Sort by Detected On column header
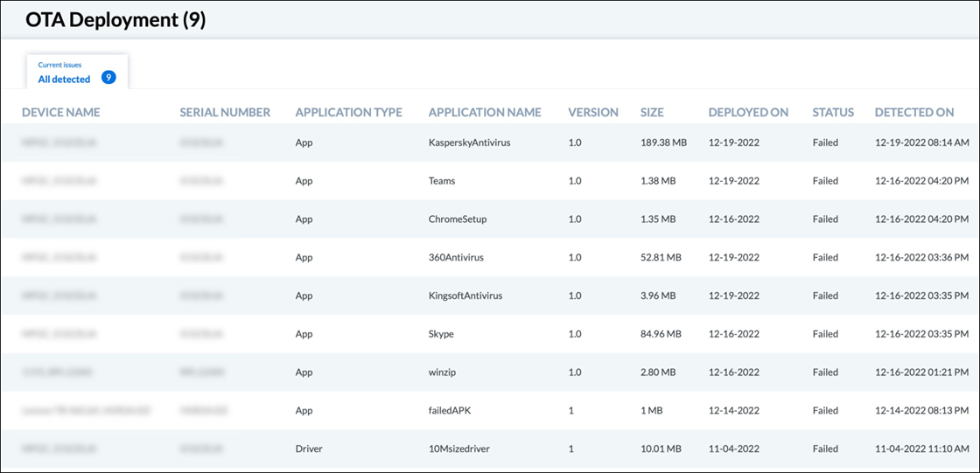This screenshot has width=980, height=473. 914,112
